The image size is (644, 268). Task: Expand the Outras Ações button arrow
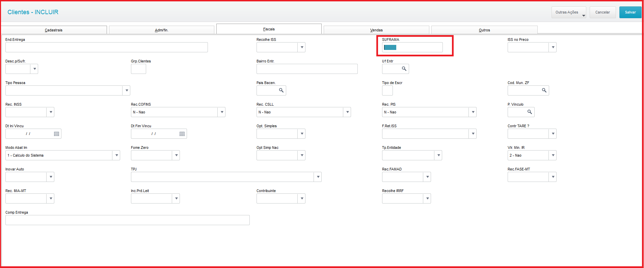point(584,16)
